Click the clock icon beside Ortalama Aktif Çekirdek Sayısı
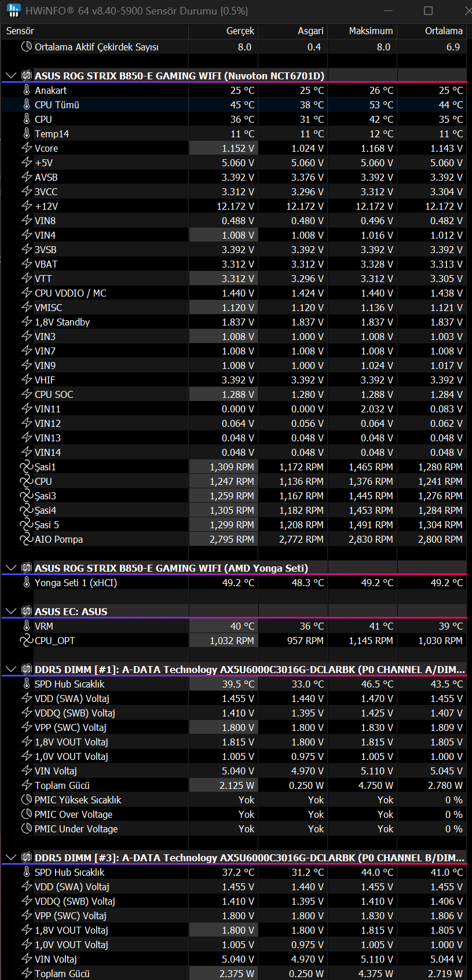The width and height of the screenshot is (472, 980). click(x=27, y=46)
